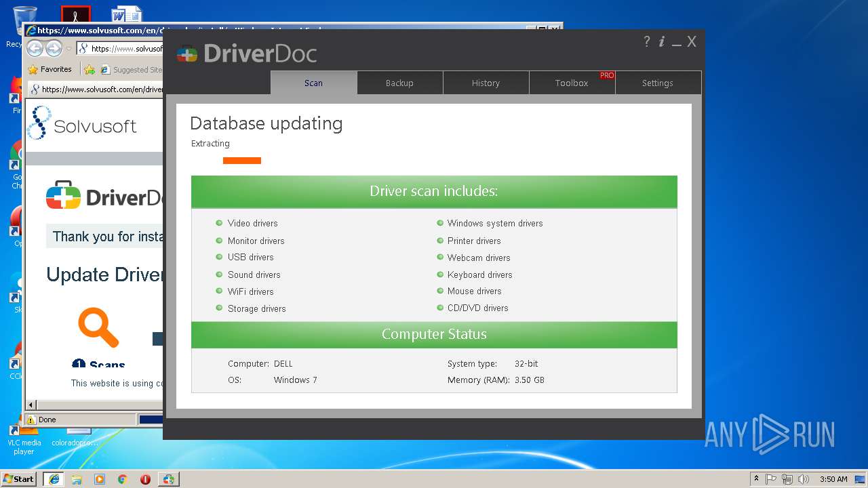Viewport: 868px width, 488px height.
Task: Click the orange database update progress bar
Action: (x=242, y=161)
